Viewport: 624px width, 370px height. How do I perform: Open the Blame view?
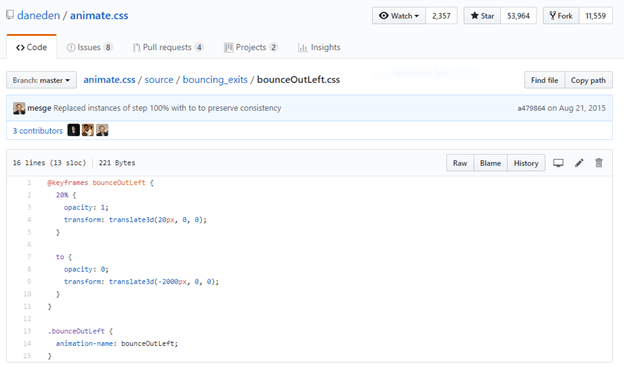[x=490, y=163]
